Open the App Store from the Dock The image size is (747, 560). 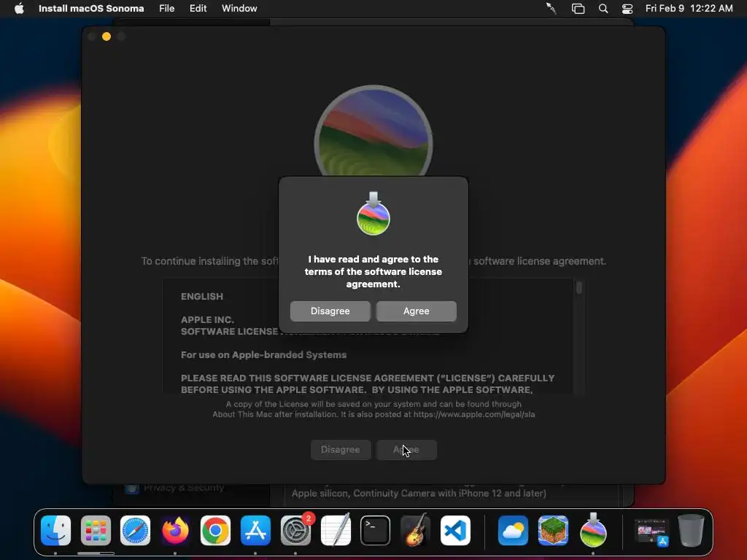[255, 530]
